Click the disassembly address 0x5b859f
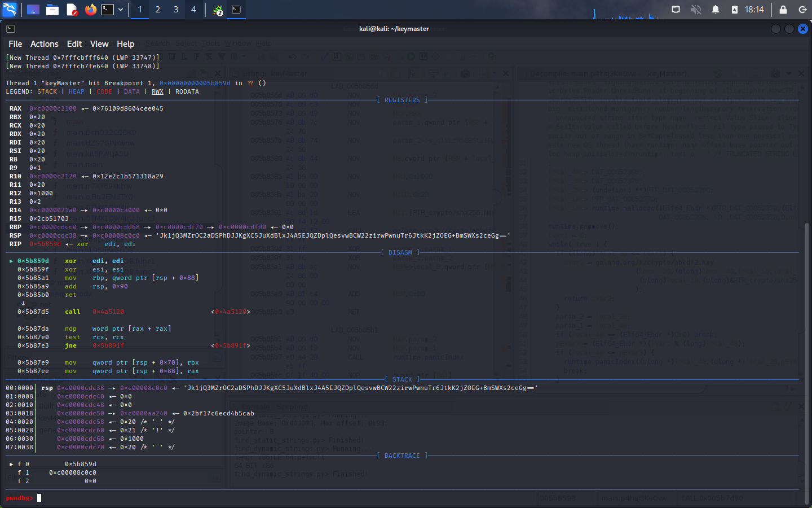The height and width of the screenshot is (508, 812). (33, 269)
